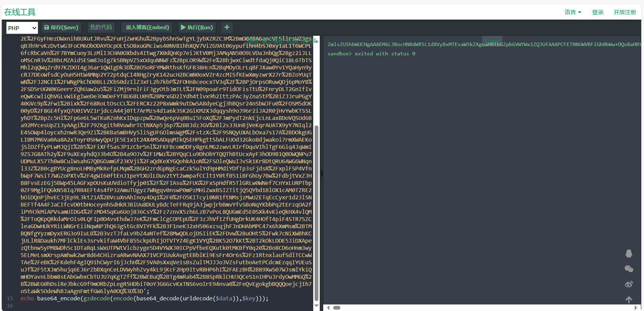The height and width of the screenshot is (311, 644).
Task: Click the $key variable in line 15
Action: pyautogui.click(x=249, y=298)
